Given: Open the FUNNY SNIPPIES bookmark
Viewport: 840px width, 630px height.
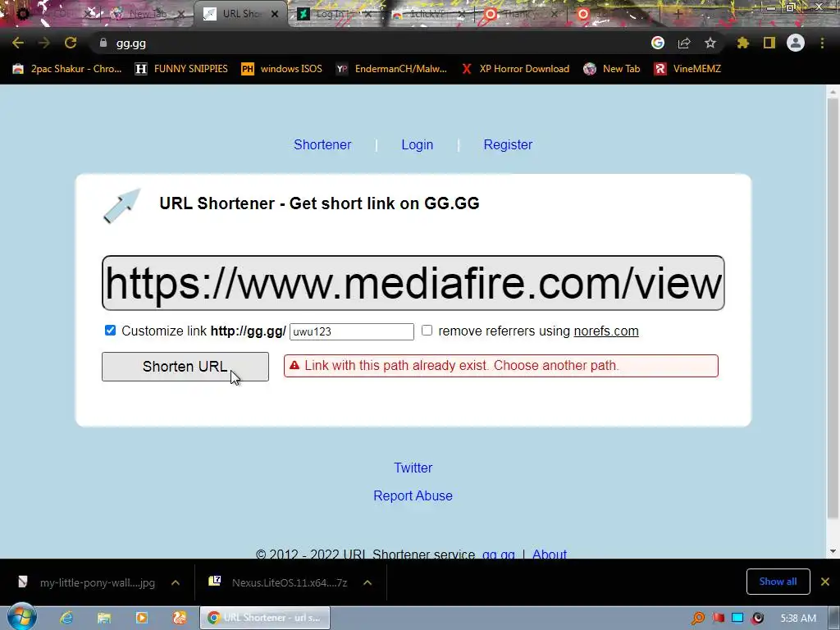Looking at the screenshot, I should [181, 69].
